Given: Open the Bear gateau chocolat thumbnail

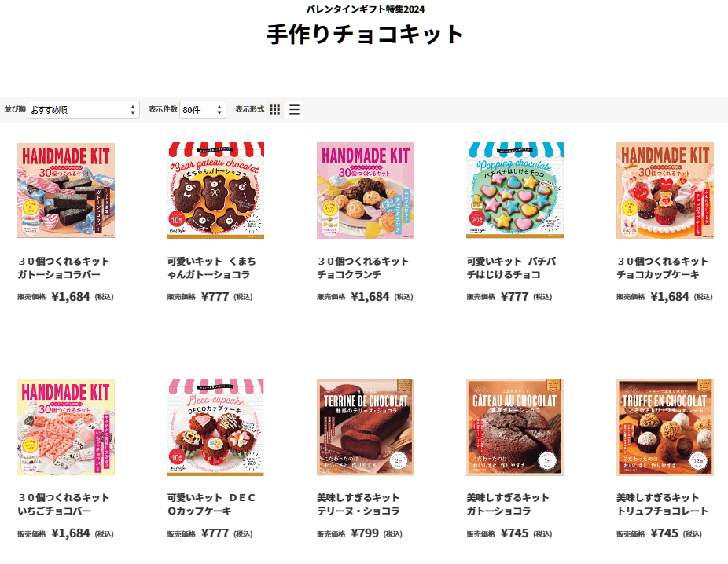Looking at the screenshot, I should coord(215,191).
